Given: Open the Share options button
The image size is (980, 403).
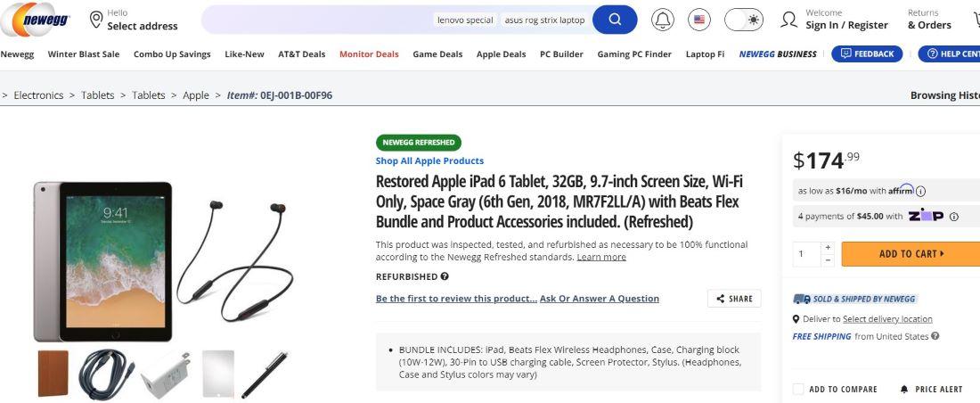Looking at the screenshot, I should tap(734, 299).
